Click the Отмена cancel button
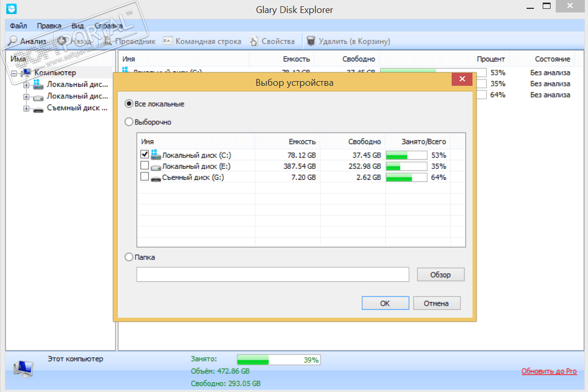 (x=437, y=303)
